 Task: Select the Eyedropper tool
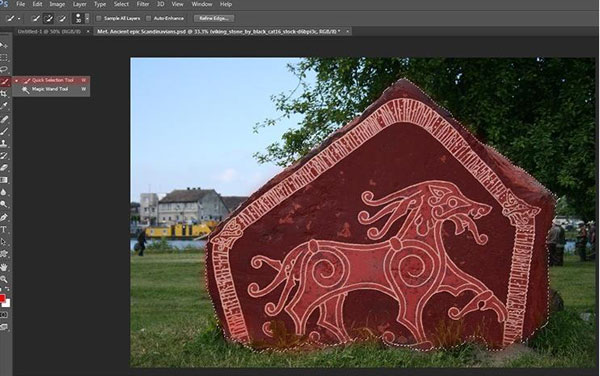[x=4, y=105]
